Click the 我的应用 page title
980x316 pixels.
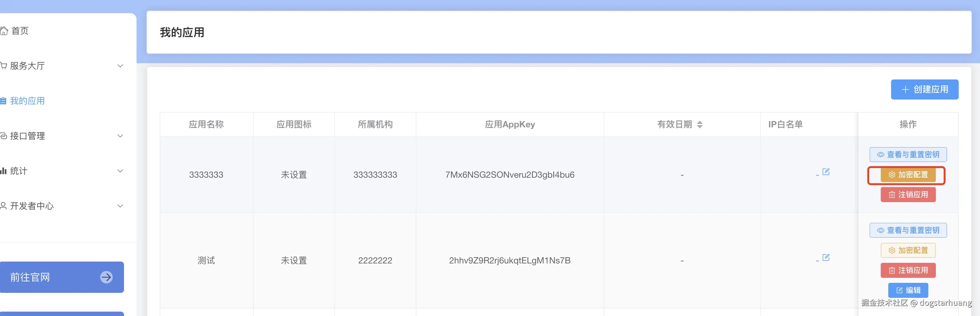(182, 32)
